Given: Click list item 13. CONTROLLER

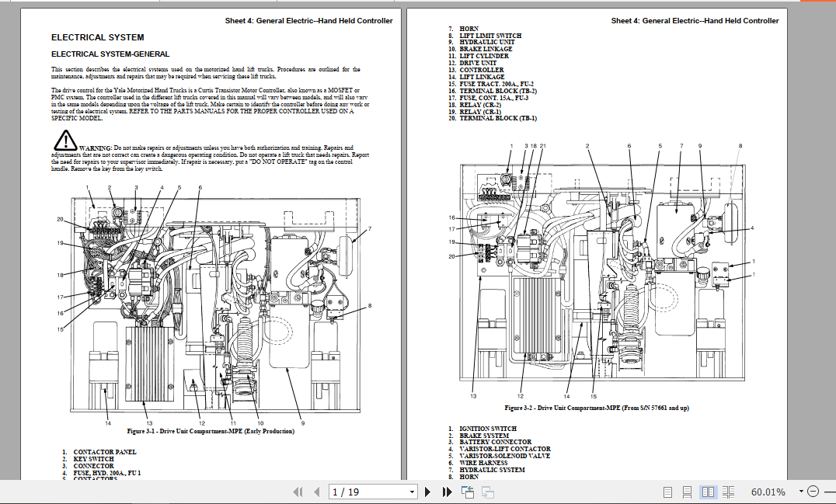Looking at the screenshot, I should click(x=475, y=70).
